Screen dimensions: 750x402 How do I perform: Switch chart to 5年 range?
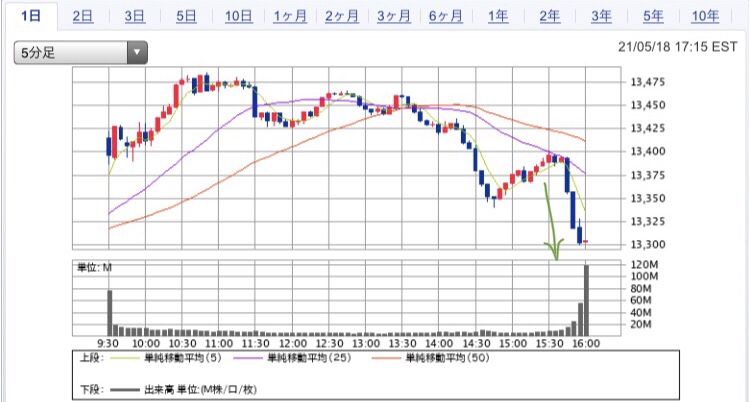click(x=653, y=16)
